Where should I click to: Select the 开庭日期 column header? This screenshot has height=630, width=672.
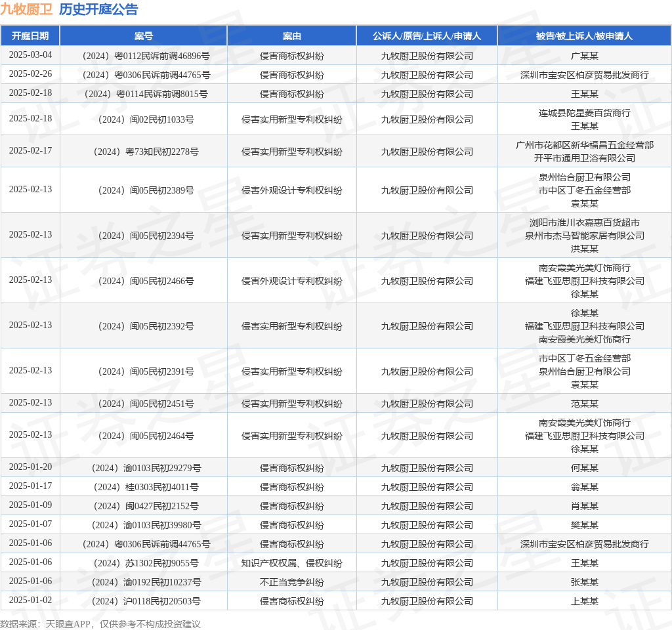[x=30, y=36]
